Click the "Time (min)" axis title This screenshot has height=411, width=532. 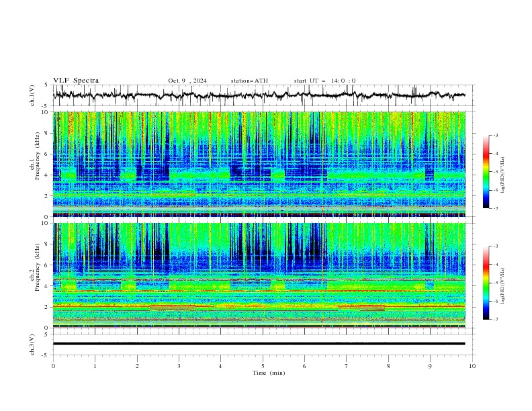pos(269,373)
